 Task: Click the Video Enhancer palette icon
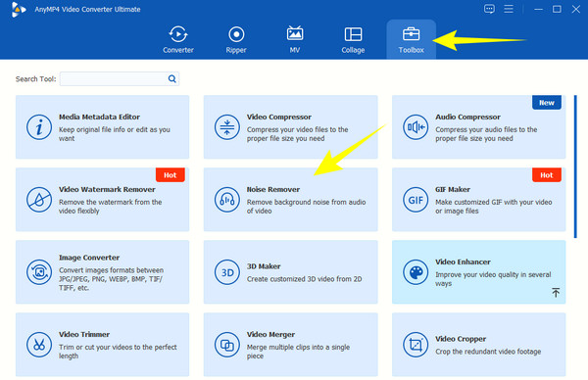[416, 272]
